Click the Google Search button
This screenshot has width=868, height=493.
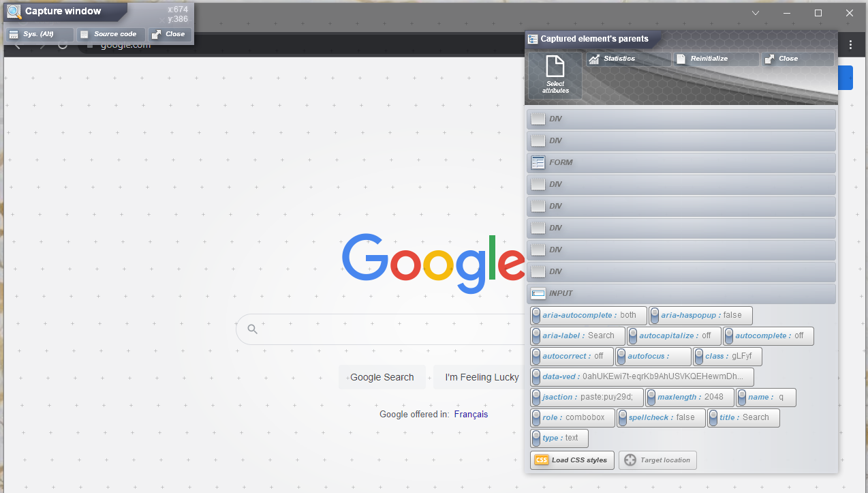click(x=382, y=377)
